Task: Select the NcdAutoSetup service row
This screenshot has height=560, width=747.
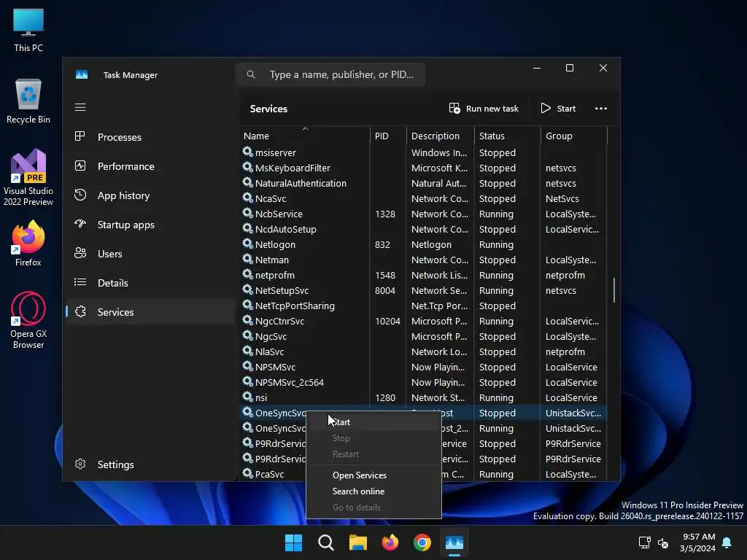Action: [x=423, y=229]
